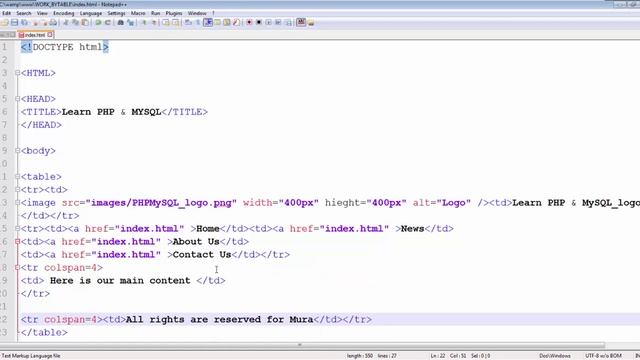Click the Close document toolbar icon
Viewport: 640px width, 360px height.
coord(35,23)
